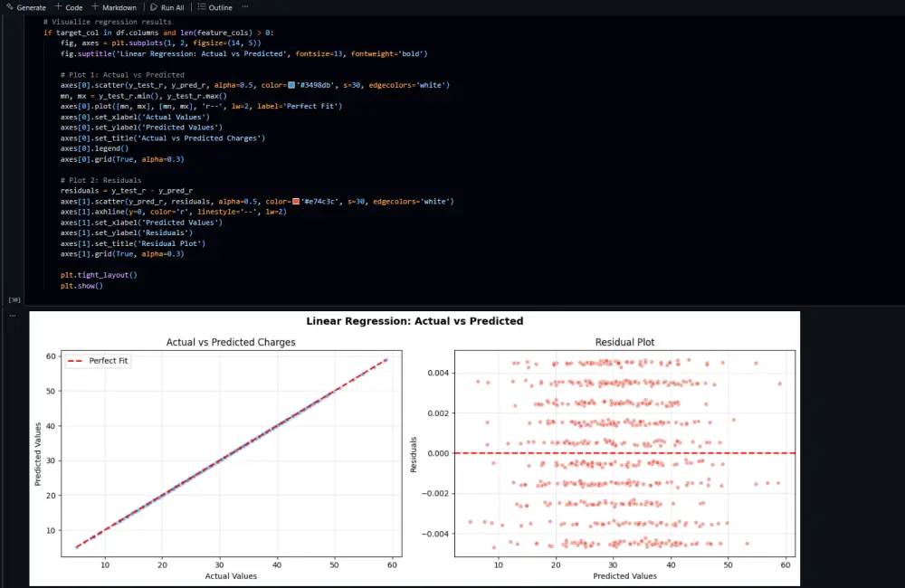Click the 'Residuals' y-axis label
Viewport: 905px width, 588px height.
pos(414,455)
